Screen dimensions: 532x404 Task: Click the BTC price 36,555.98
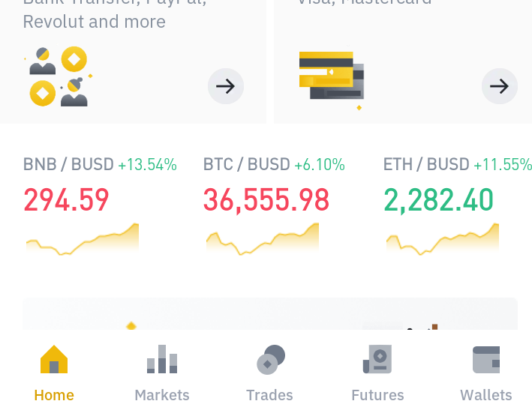pos(266,200)
